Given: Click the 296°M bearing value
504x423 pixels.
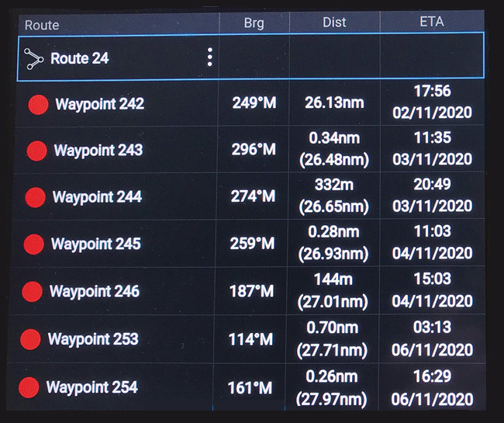Looking at the screenshot, I should (254, 149).
